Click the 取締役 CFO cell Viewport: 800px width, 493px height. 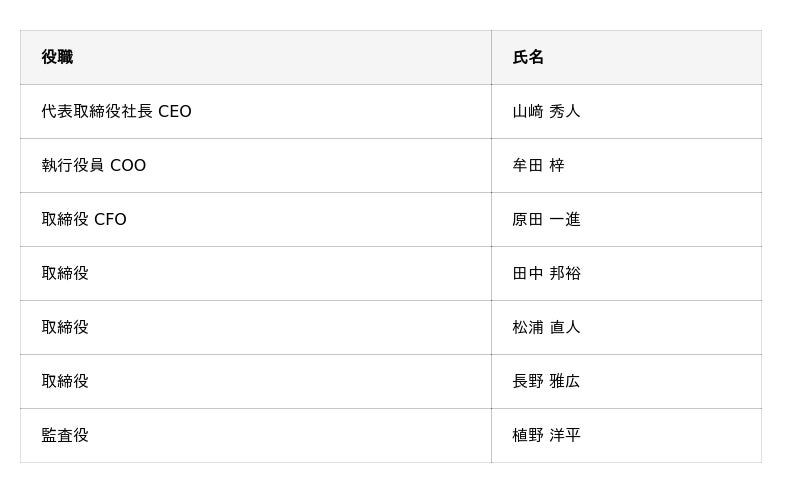(256, 219)
